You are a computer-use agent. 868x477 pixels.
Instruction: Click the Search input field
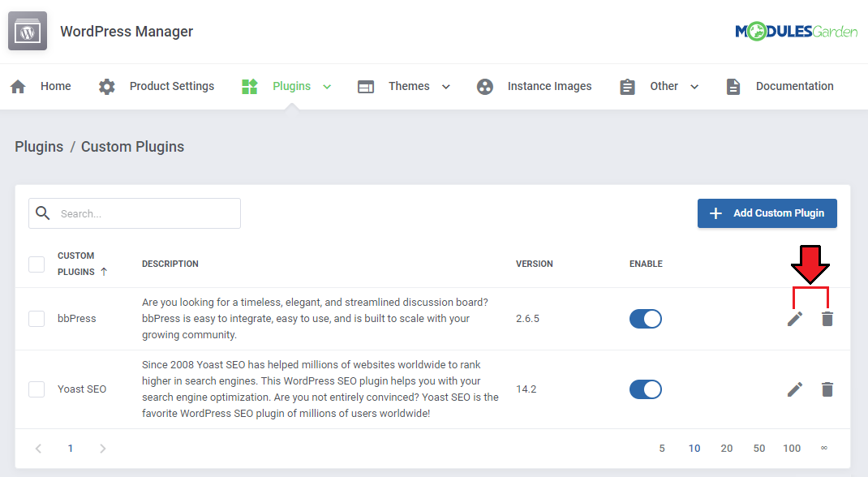click(135, 213)
